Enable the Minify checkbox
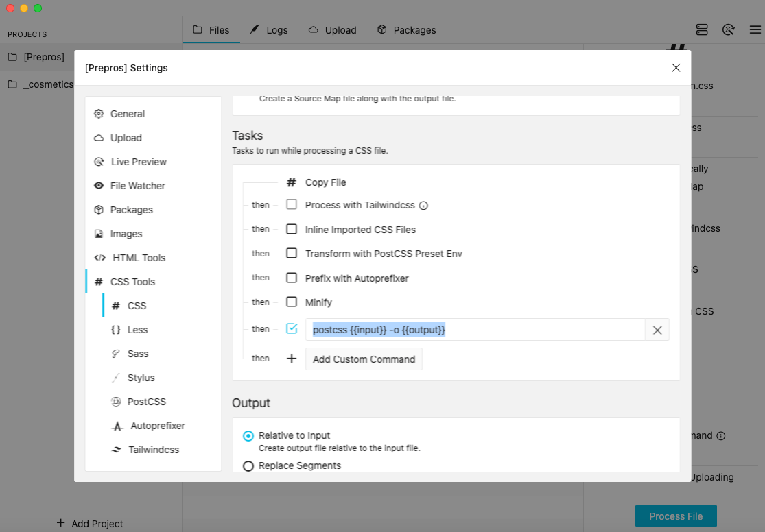 (x=292, y=302)
